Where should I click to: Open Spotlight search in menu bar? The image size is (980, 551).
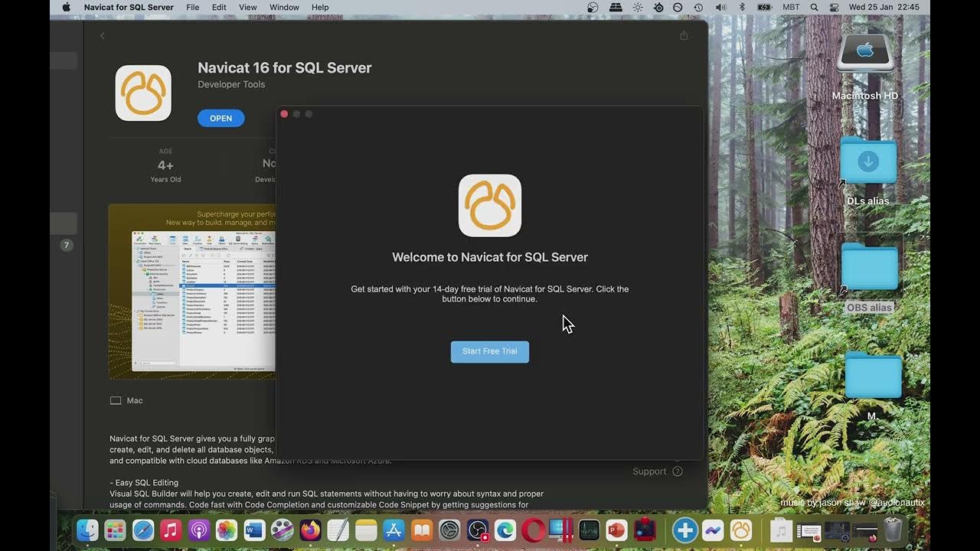[x=814, y=7]
